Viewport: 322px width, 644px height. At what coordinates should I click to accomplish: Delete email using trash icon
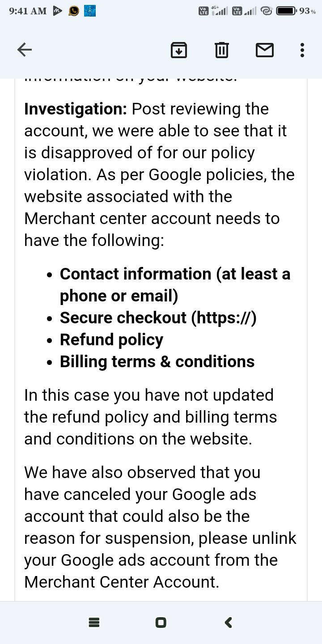(221, 50)
